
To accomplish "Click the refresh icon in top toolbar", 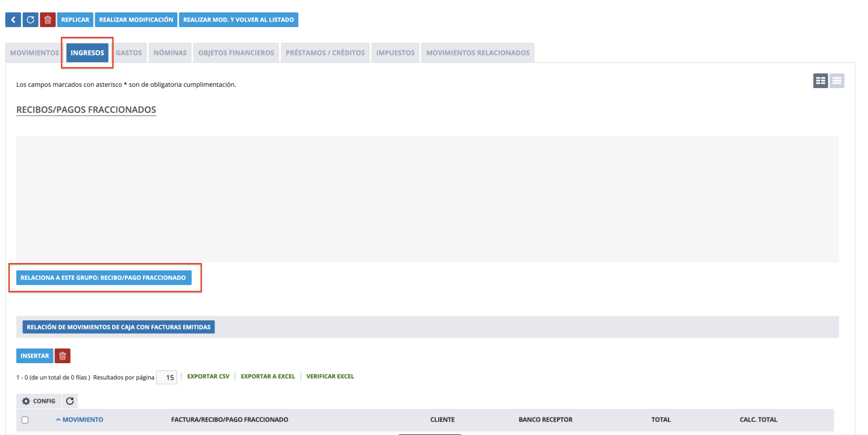I will point(31,20).
